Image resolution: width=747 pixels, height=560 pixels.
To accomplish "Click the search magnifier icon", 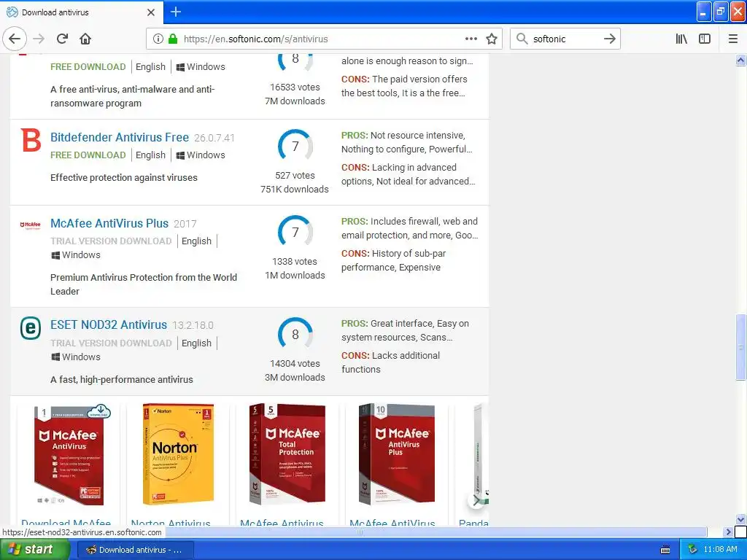I will 522,39.
